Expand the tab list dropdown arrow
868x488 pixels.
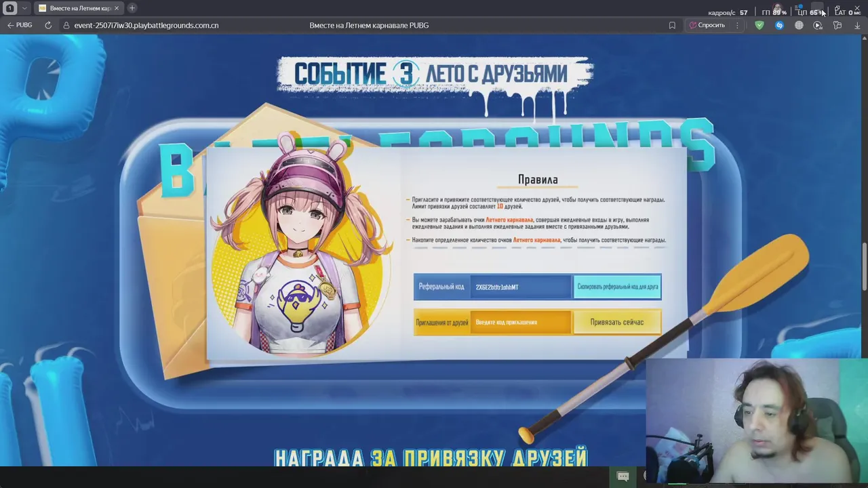(24, 8)
